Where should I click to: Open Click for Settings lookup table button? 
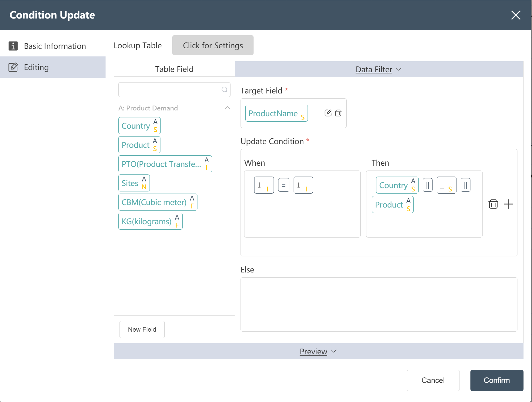(213, 45)
